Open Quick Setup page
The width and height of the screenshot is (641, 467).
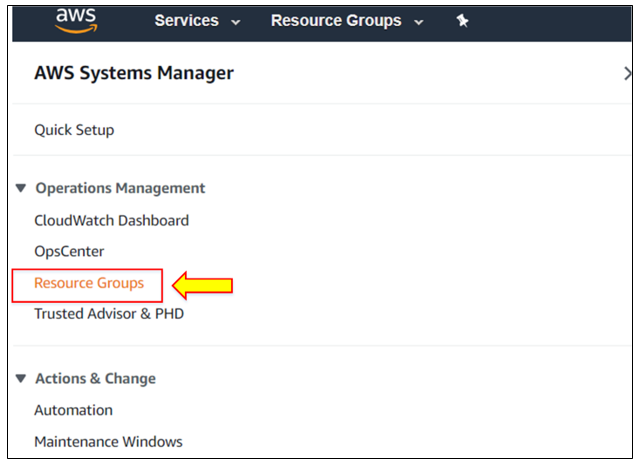[x=74, y=130]
